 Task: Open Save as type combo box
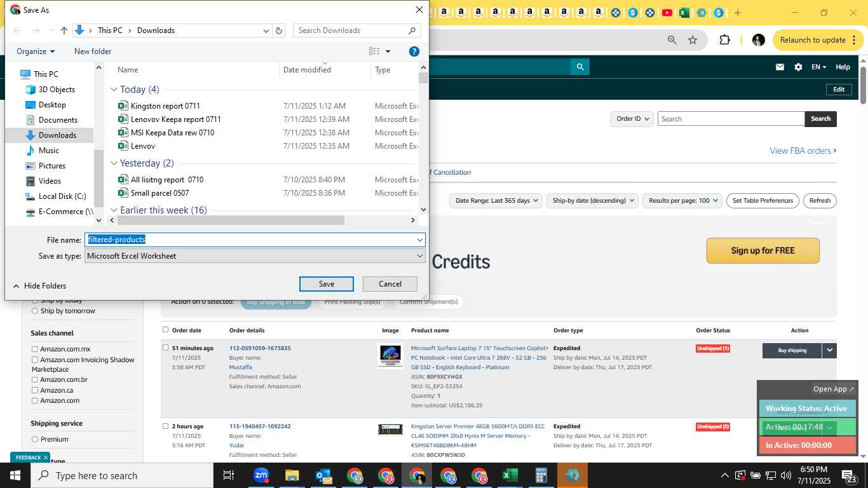(255, 256)
